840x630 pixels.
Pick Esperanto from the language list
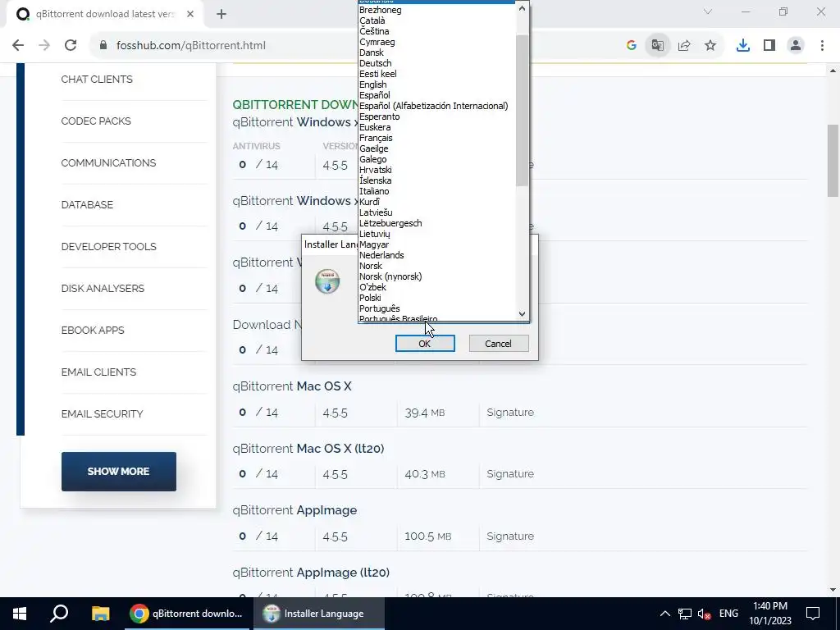point(379,116)
